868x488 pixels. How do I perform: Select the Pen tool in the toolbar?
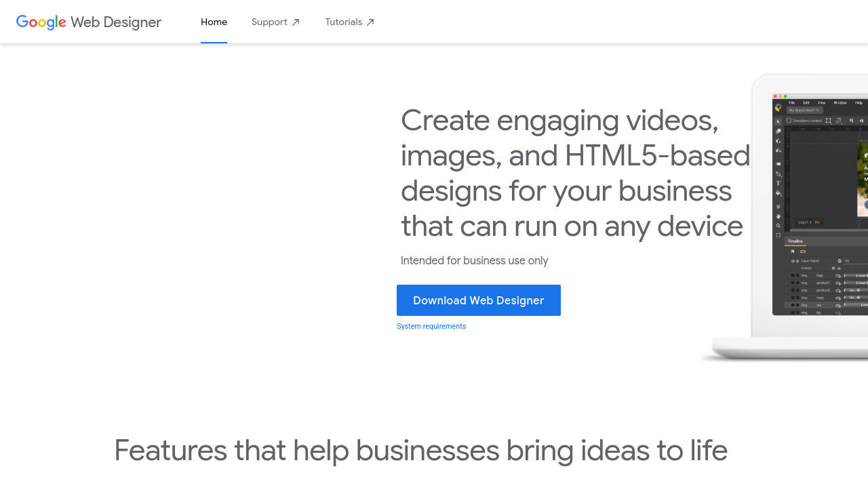click(x=778, y=174)
